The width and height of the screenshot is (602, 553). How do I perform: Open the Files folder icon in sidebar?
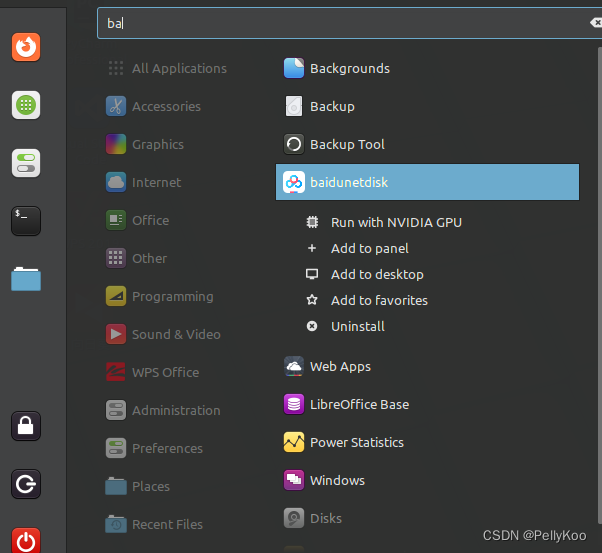tap(26, 279)
